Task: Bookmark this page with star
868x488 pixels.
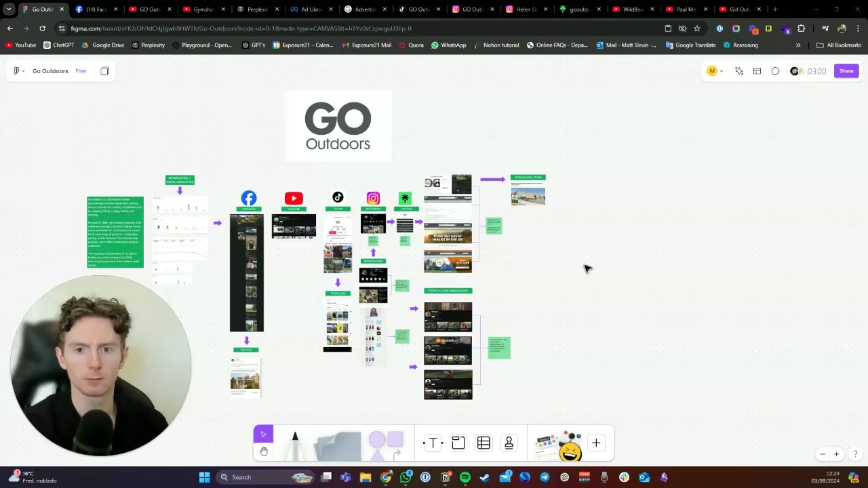Action: click(696, 28)
